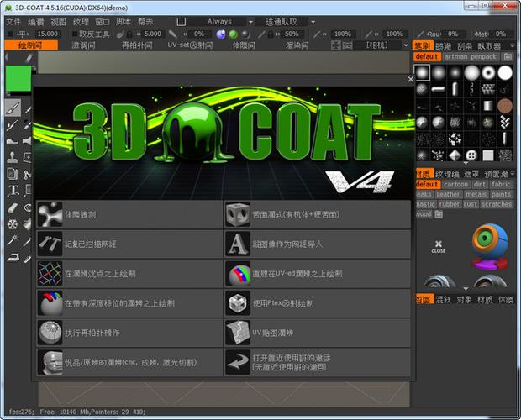Collapse the left toolbar arrow above the color swatch
Screen dimensions: 521x420
tap(7, 57)
